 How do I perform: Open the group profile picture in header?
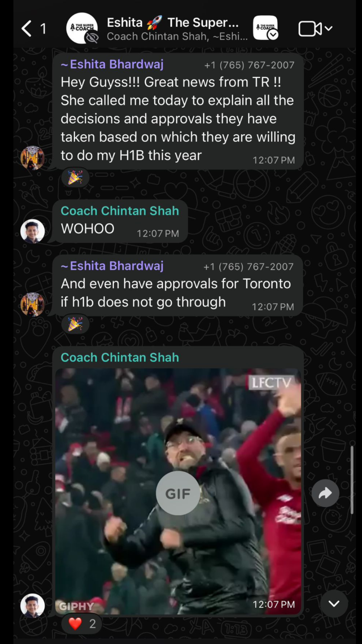[x=82, y=28]
